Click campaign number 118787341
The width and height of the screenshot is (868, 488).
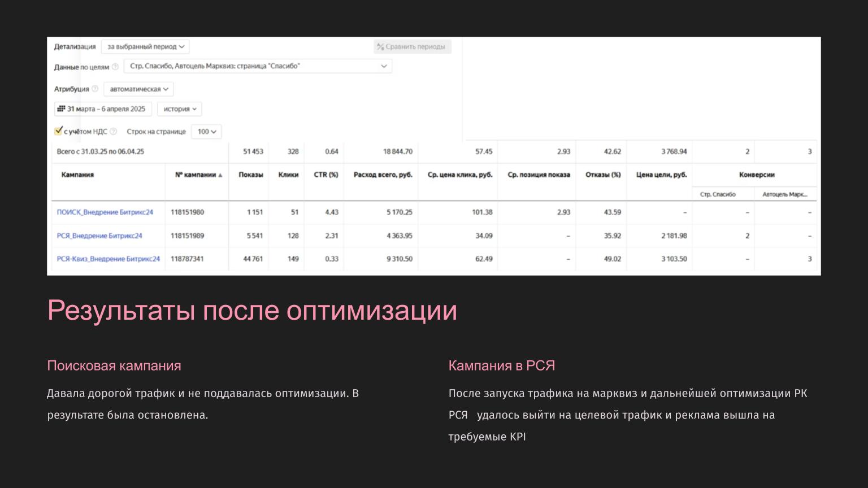pos(188,259)
